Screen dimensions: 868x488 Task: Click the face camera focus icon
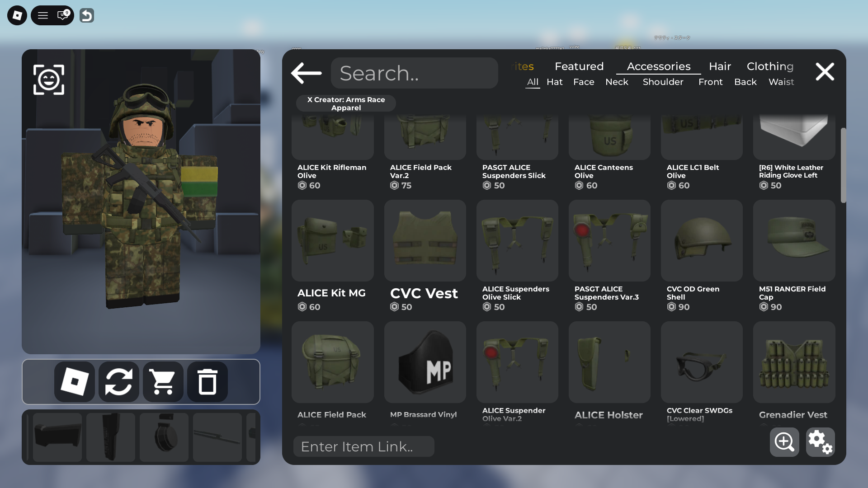(x=49, y=80)
